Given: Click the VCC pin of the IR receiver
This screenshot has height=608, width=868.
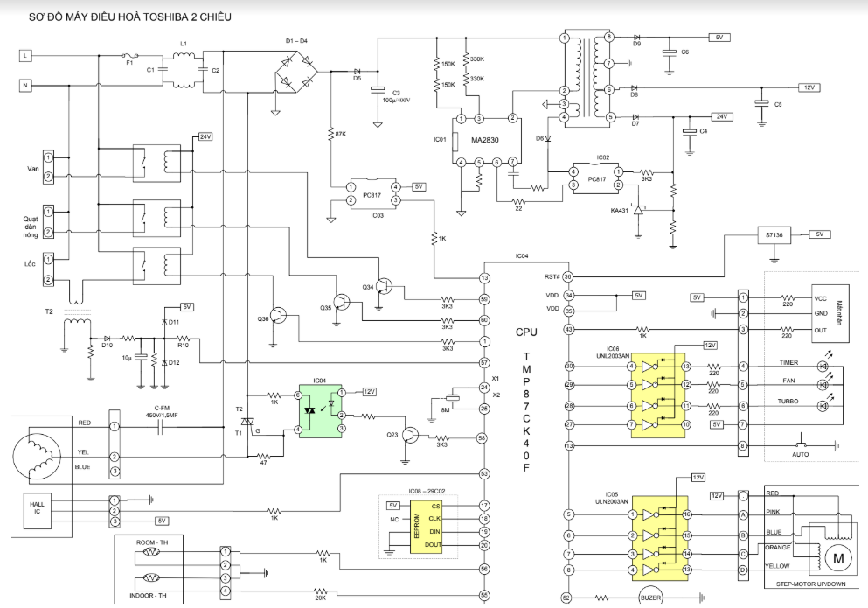Looking at the screenshot, I should (821, 298).
